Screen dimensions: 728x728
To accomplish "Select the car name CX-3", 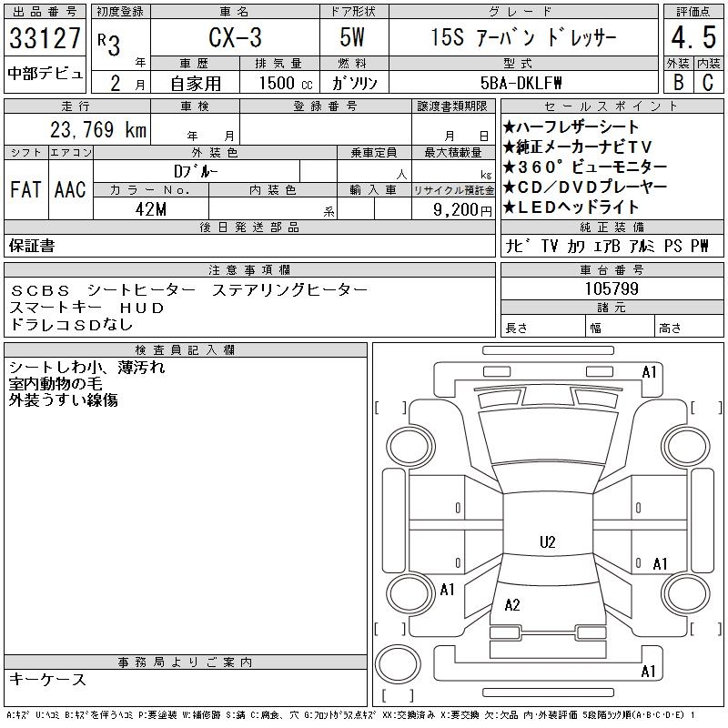I will click(235, 37).
